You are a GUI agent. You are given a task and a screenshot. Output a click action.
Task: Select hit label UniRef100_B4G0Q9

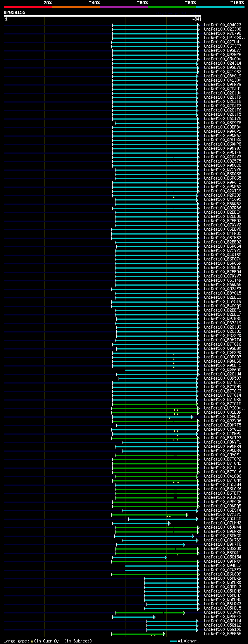222,306
